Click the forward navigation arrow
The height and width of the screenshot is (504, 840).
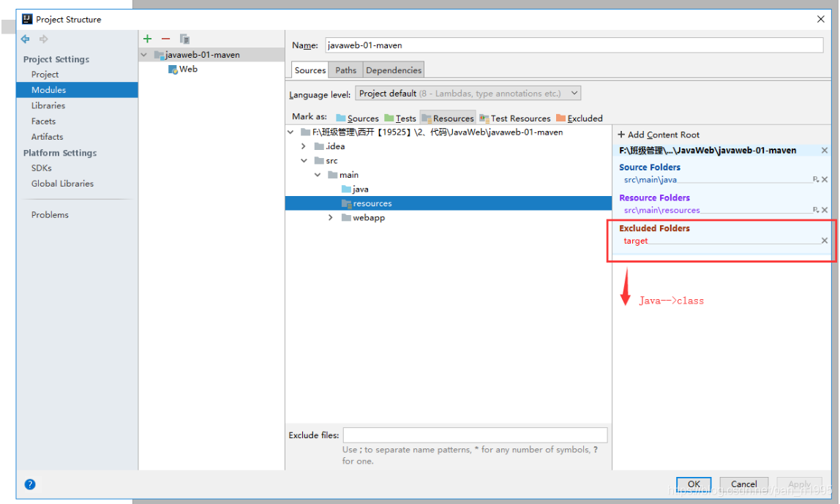pyautogui.click(x=43, y=39)
